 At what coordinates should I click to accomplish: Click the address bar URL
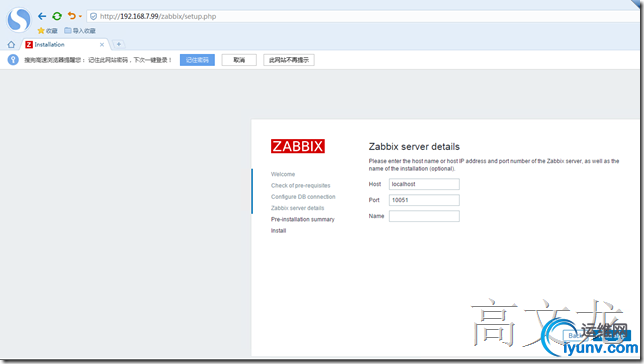pos(158,16)
